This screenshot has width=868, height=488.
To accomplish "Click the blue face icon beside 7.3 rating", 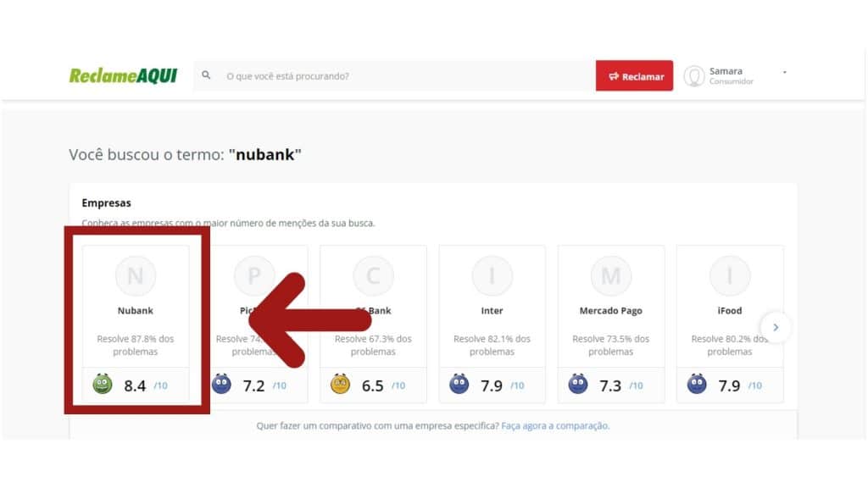I will 578,384.
